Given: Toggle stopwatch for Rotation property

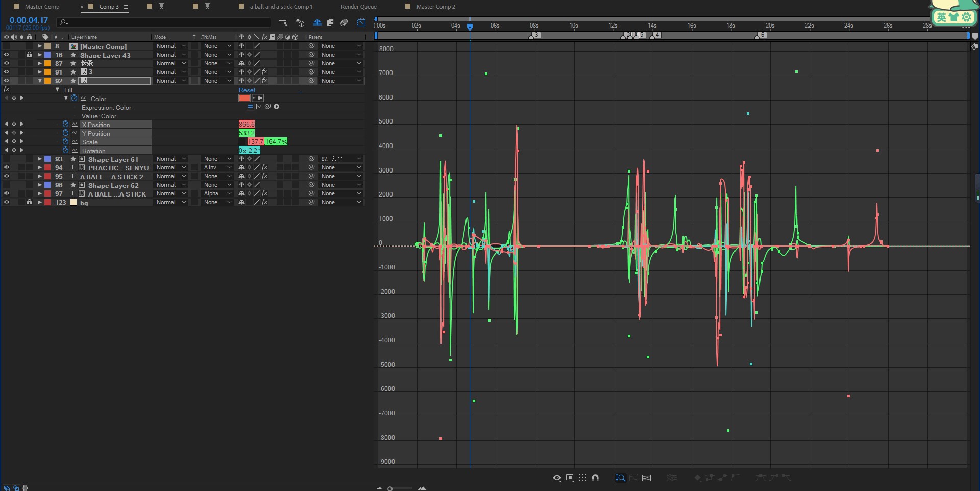Looking at the screenshot, I should 65,150.
